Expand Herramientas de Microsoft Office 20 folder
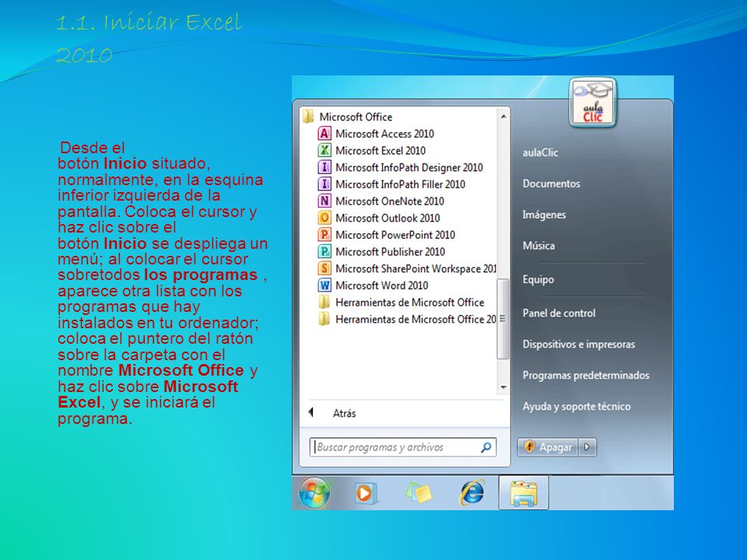Image resolution: width=747 pixels, height=560 pixels. tap(416, 319)
